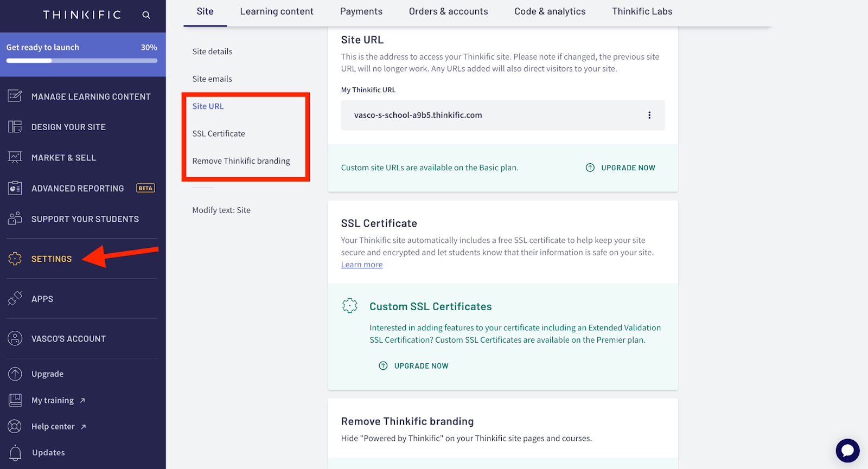This screenshot has height=469, width=868.
Task: Select Site emails in the submenu
Action: 212,79
